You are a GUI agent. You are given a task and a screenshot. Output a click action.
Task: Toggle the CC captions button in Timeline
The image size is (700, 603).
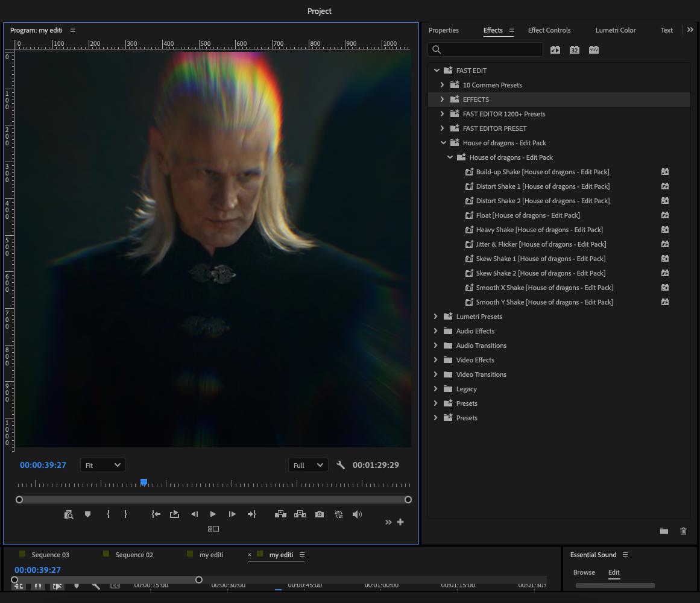point(115,586)
